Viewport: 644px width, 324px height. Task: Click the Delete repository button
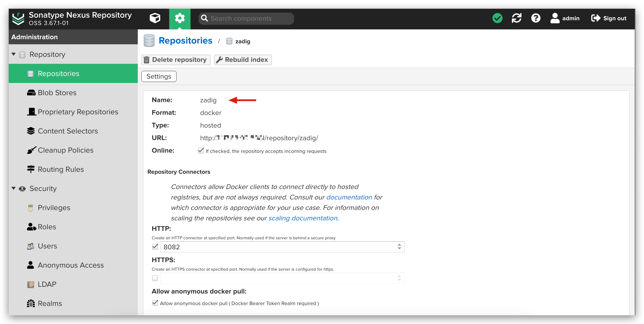coord(176,60)
